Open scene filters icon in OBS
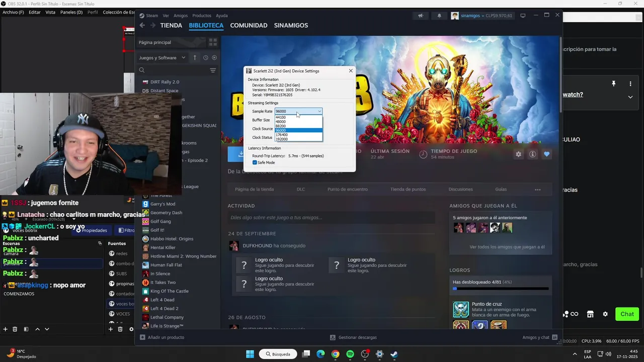Image resolution: width=644 pixels, height=362 pixels. click(x=26, y=329)
